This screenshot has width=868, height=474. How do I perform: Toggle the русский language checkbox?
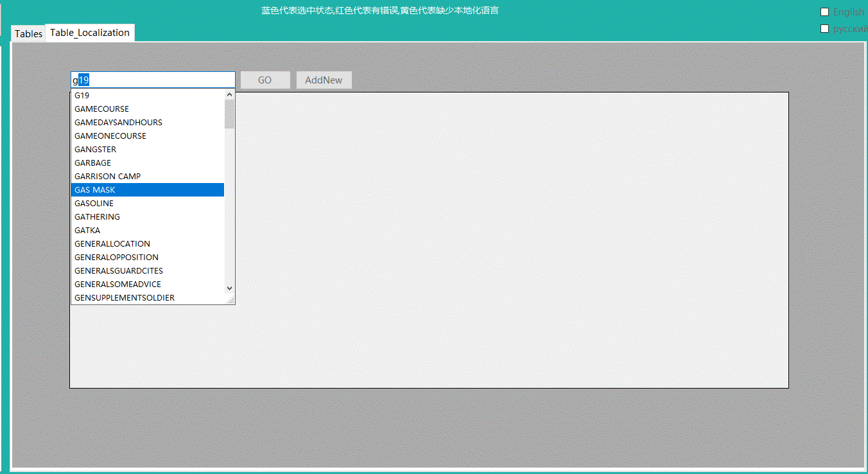pyautogui.click(x=825, y=28)
